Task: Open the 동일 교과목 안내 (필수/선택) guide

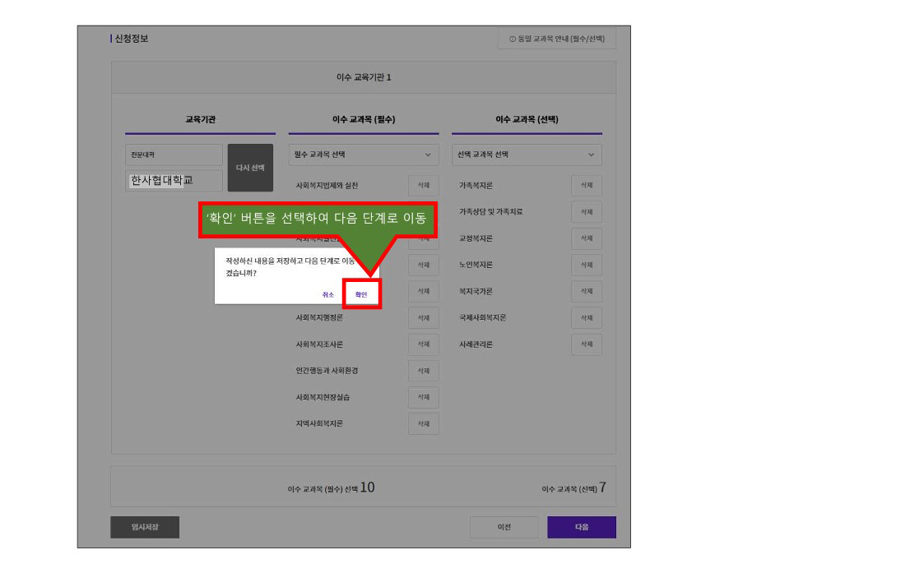Action: pyautogui.click(x=557, y=39)
